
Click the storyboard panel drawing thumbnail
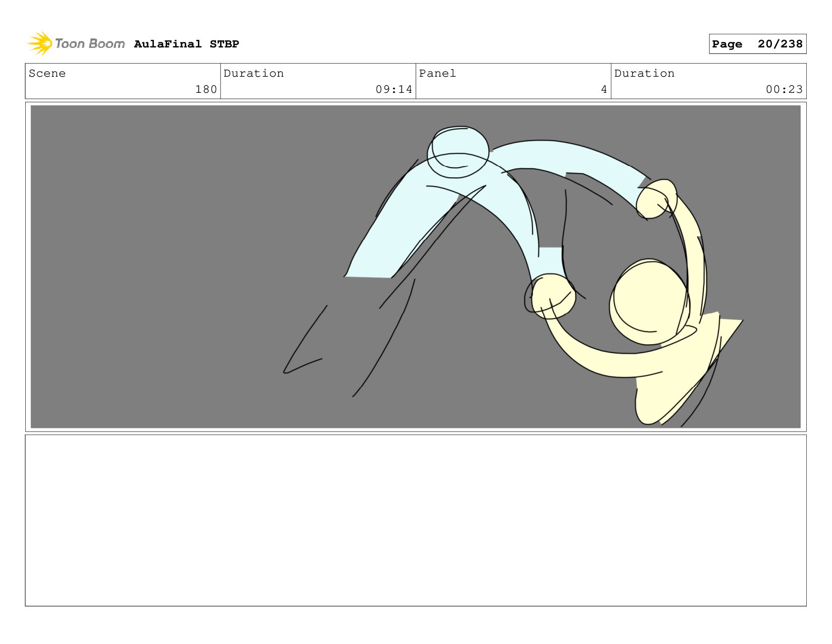415,266
